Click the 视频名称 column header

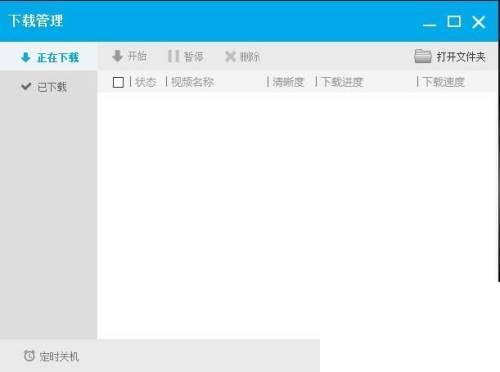click(193, 82)
